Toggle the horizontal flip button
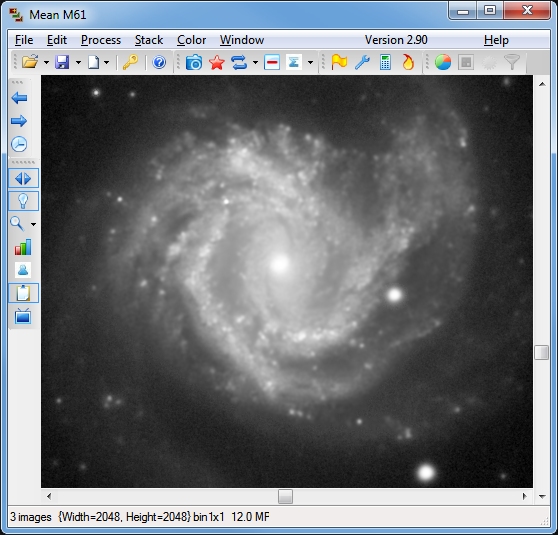The height and width of the screenshot is (535, 558). 23,178
